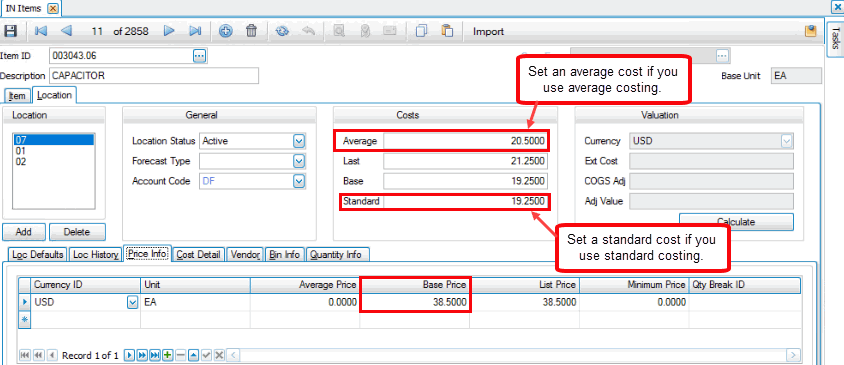Select the Price Info tab
844x365 pixels.
147,254
